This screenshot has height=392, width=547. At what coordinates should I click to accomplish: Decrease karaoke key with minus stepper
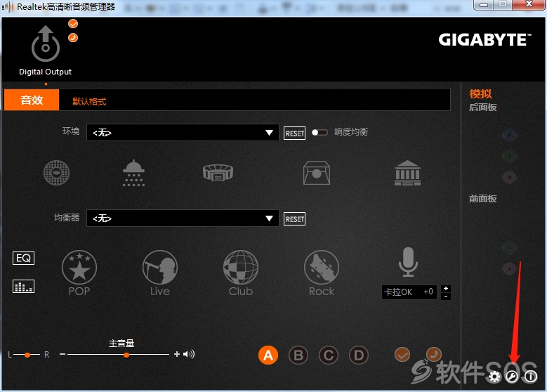coord(445,296)
